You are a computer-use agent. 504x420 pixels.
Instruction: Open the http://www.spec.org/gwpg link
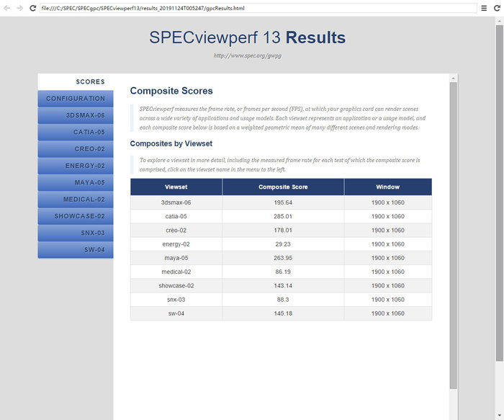[248, 55]
